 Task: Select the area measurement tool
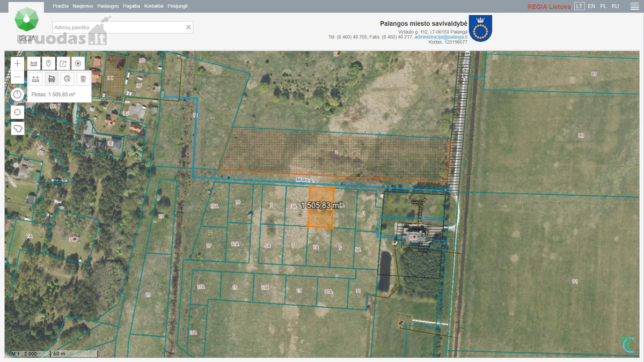coord(52,79)
